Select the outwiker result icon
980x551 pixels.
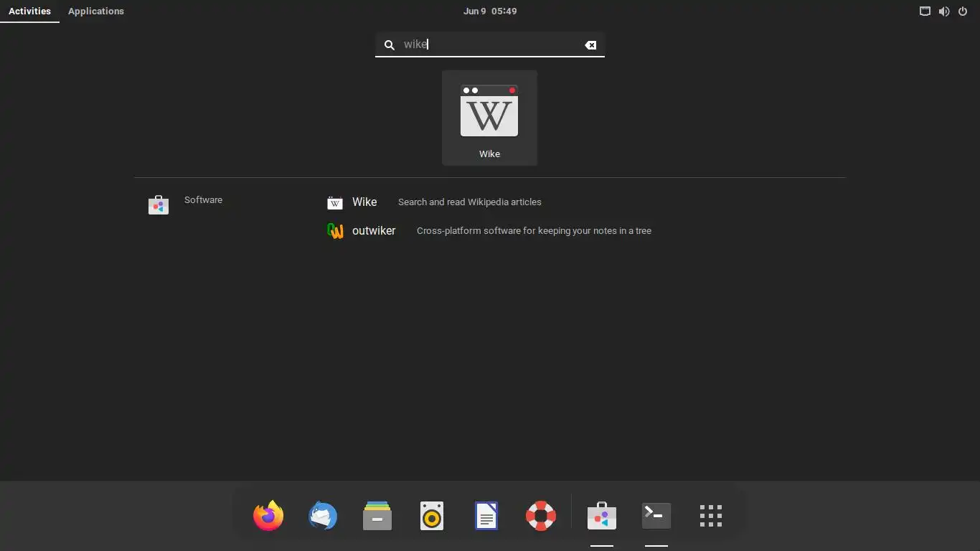[x=335, y=231]
